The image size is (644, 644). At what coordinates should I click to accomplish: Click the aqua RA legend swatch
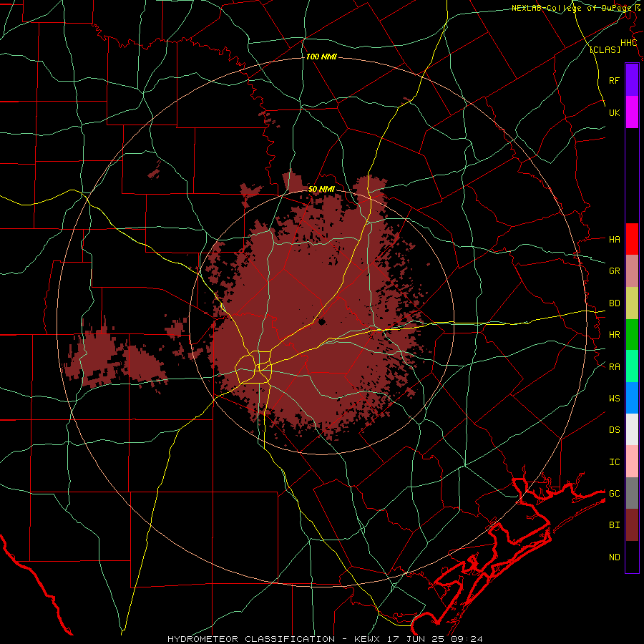(632, 366)
